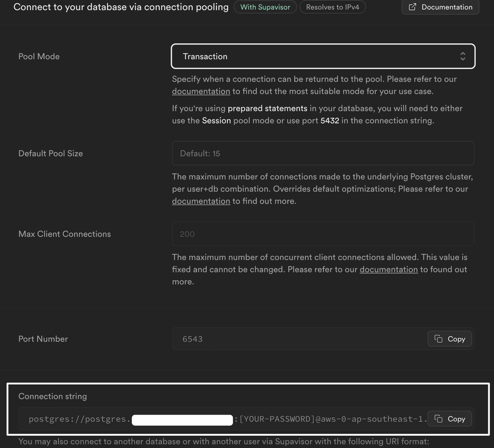Open documentation link in Max Client Connections text
494x448 pixels.
[388, 270]
